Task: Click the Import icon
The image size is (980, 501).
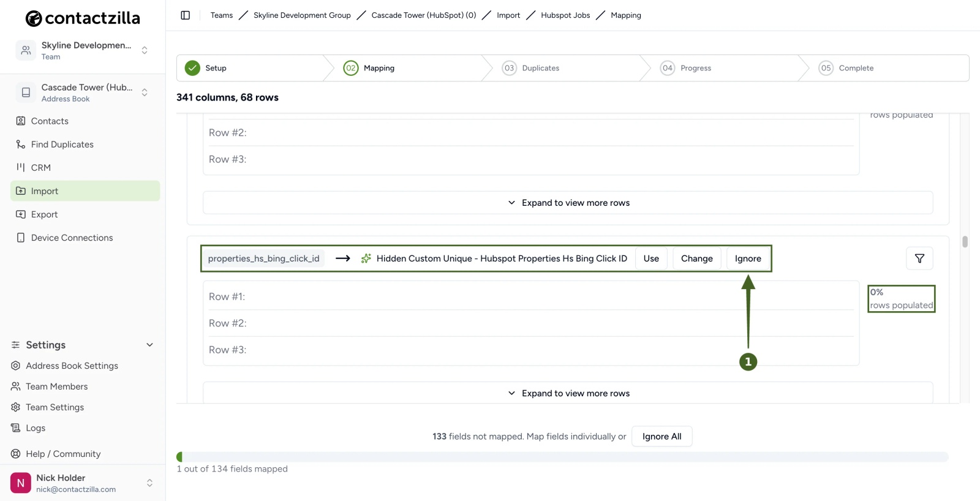Action: click(21, 191)
